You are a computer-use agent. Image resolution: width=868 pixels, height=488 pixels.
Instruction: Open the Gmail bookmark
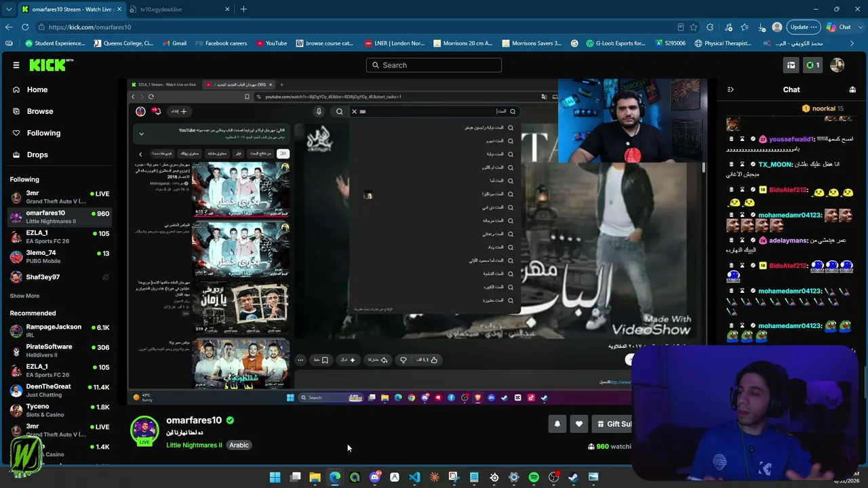click(x=174, y=43)
